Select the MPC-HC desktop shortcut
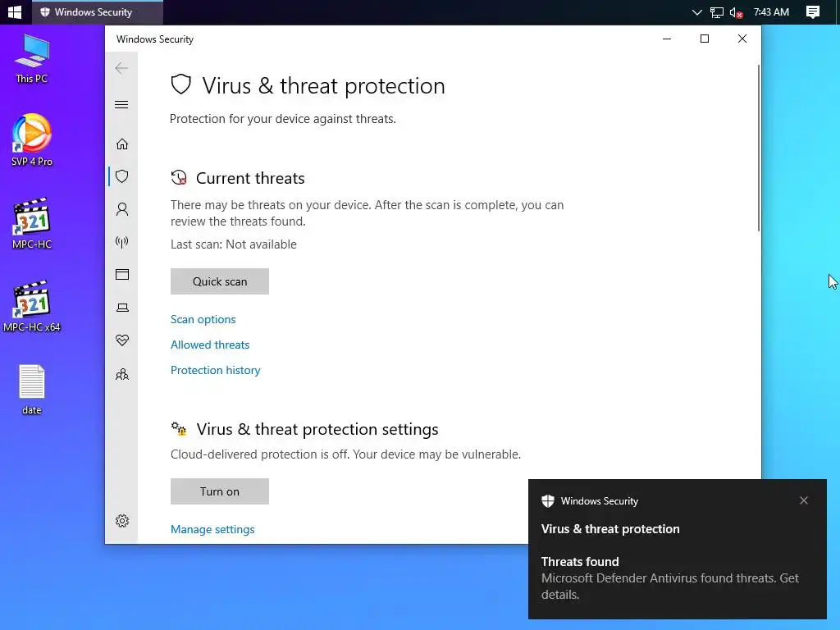This screenshot has height=630, width=840. (x=32, y=223)
